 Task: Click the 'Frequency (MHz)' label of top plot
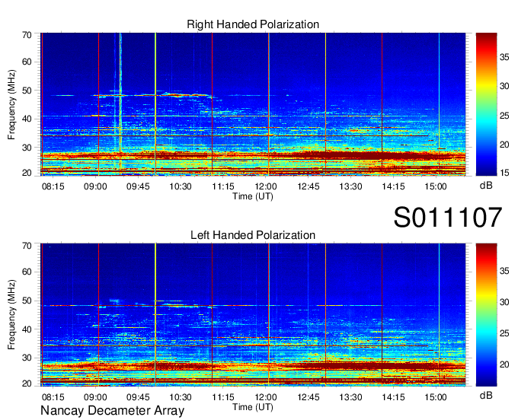pos(11,104)
